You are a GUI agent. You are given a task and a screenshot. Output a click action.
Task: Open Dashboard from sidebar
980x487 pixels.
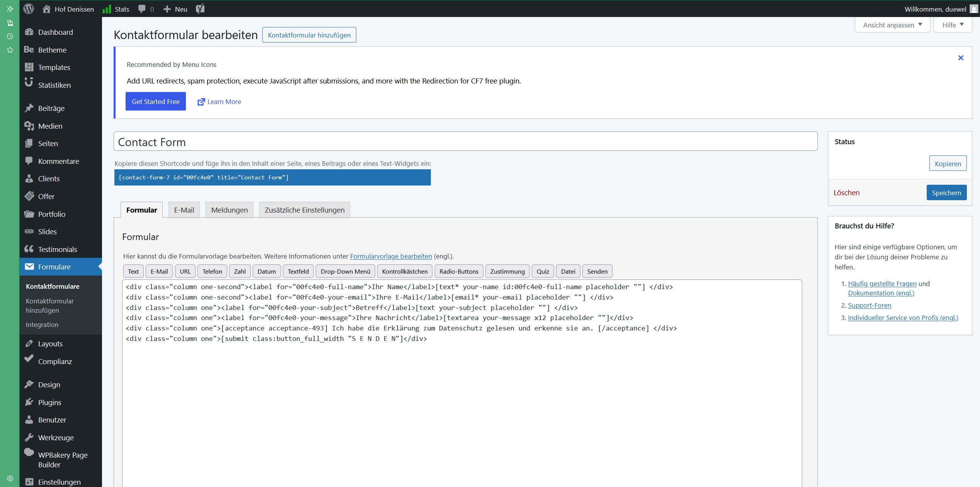[x=55, y=32]
